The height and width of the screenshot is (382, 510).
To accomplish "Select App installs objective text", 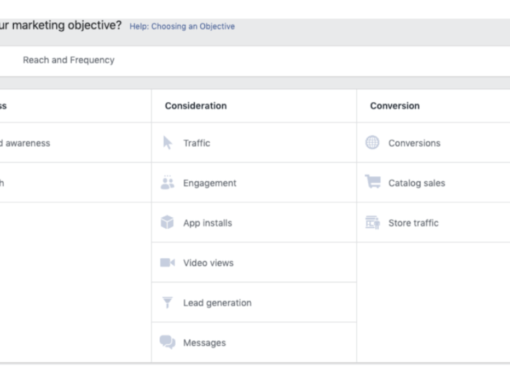I will 208,223.
